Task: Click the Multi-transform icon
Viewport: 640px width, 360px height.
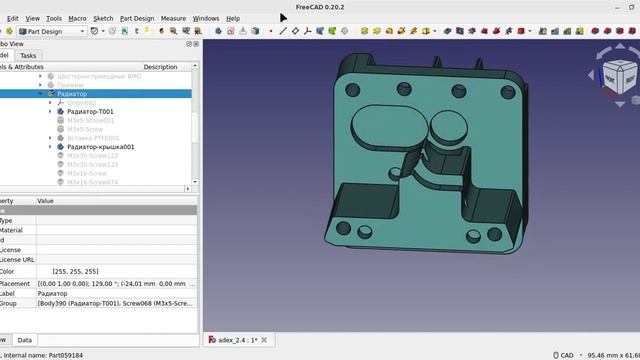Action: (579, 31)
